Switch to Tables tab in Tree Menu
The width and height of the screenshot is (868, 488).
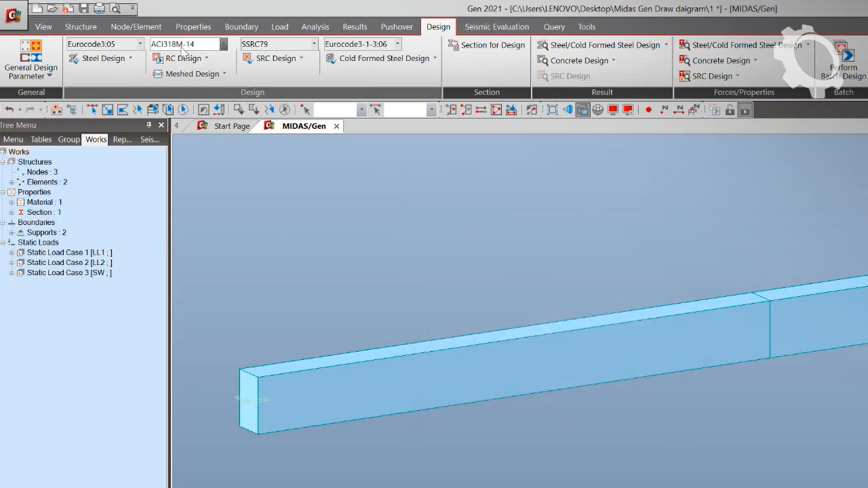(41, 140)
